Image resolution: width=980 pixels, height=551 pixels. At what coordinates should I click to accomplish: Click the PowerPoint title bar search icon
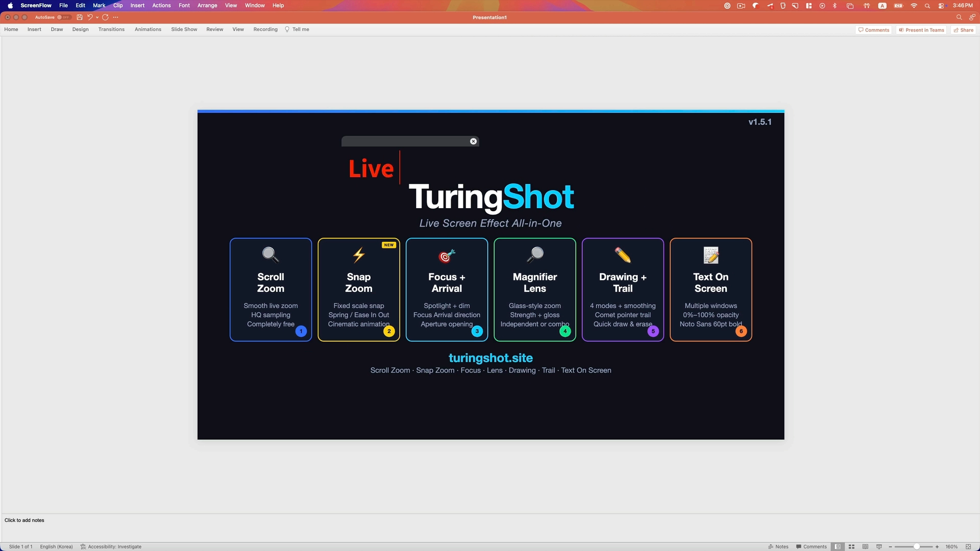click(959, 17)
